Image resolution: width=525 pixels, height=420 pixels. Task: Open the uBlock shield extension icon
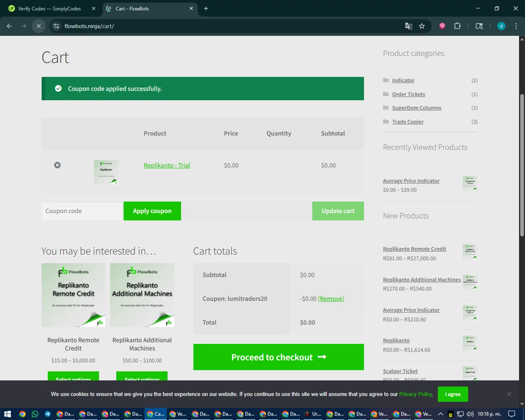point(442,26)
